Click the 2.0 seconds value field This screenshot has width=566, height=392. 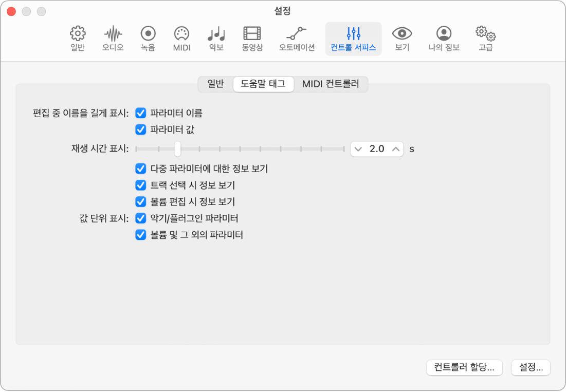377,149
